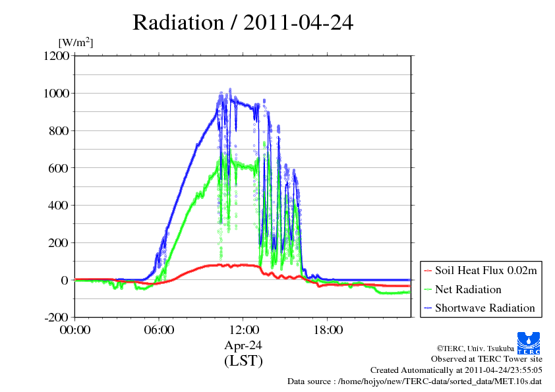The width and height of the screenshot is (555, 392).
Task: Click the chart title "Radiation / 2011-04-24"
Action: click(x=243, y=22)
